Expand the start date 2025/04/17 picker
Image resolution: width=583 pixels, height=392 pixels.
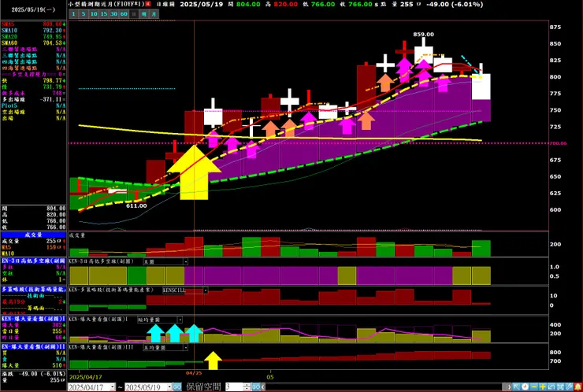113,386
